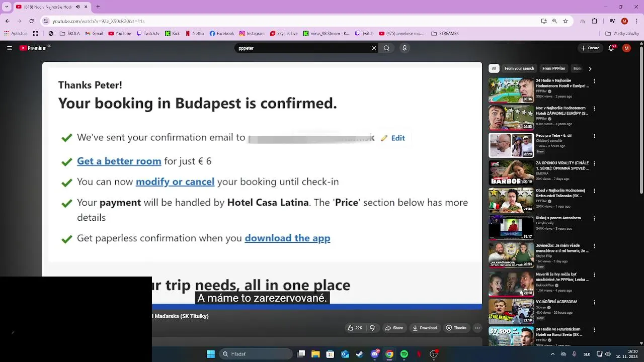This screenshot has width=644, height=362.
Task: Open options menu for Obed v Najhoršie video
Action: coord(595,192)
